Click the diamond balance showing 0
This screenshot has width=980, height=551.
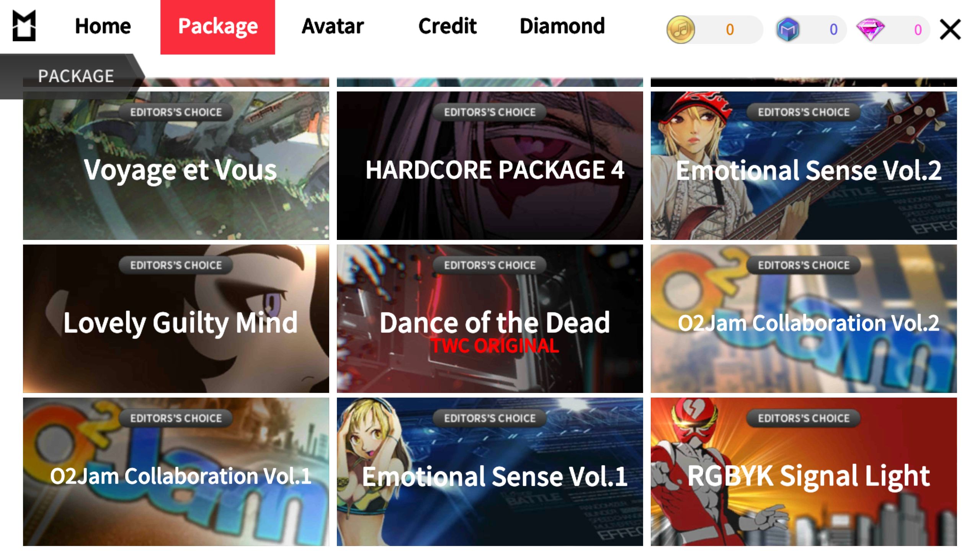[918, 30]
